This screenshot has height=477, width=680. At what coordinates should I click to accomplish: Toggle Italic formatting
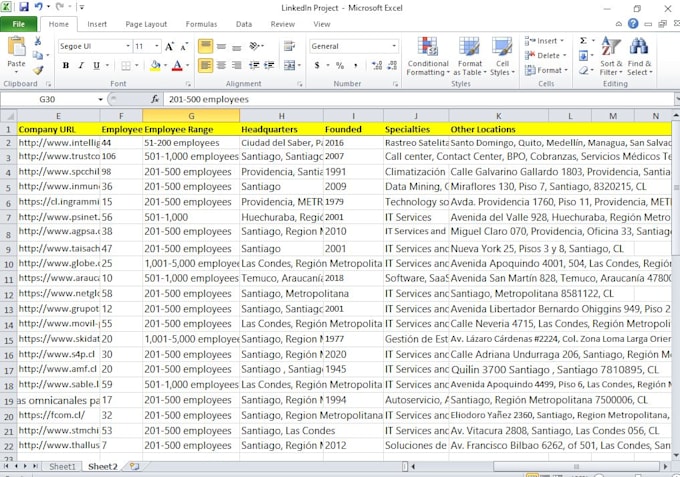81,65
